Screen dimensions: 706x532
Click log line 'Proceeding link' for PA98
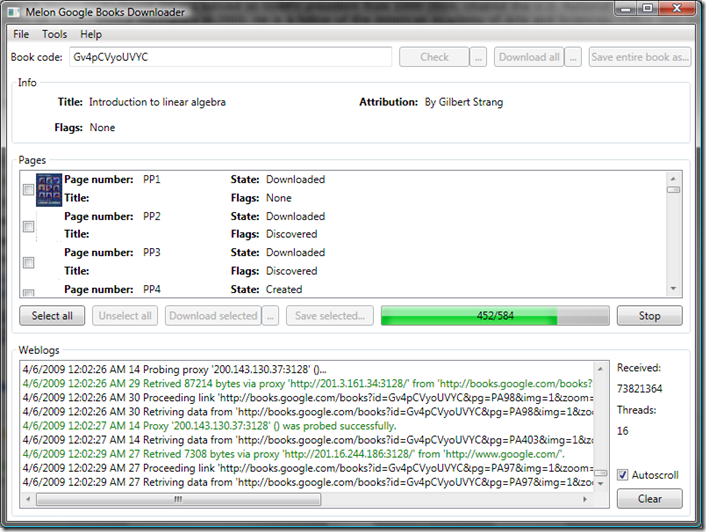pos(308,397)
